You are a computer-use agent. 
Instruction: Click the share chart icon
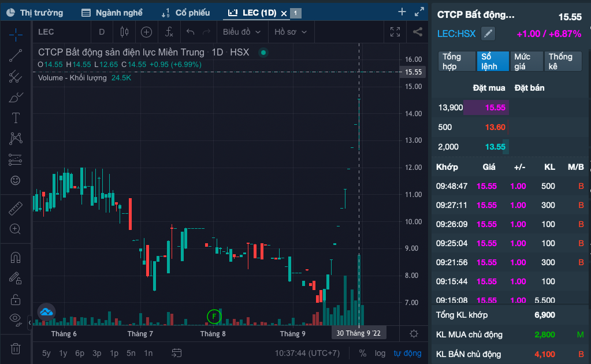(x=418, y=32)
